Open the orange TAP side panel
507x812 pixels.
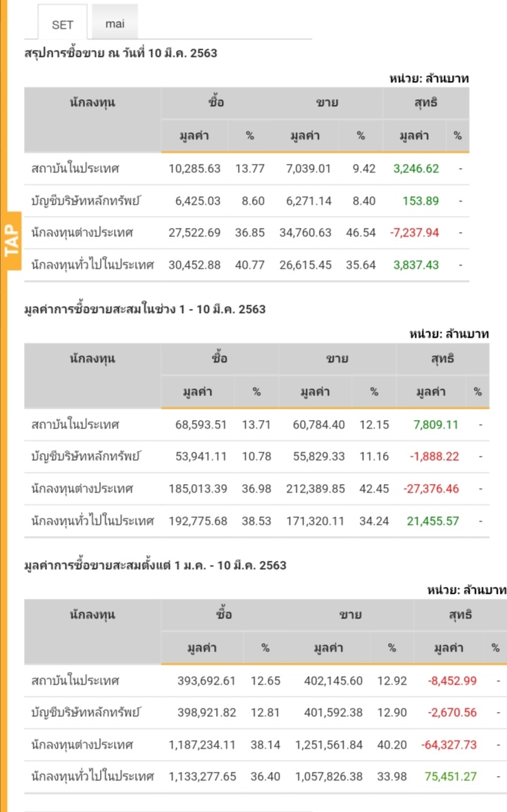click(x=11, y=241)
